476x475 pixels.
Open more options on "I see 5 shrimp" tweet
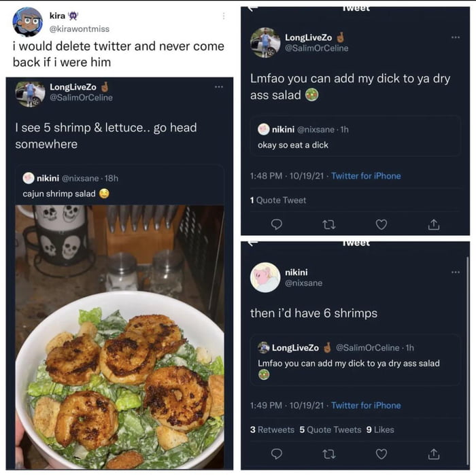(x=218, y=87)
